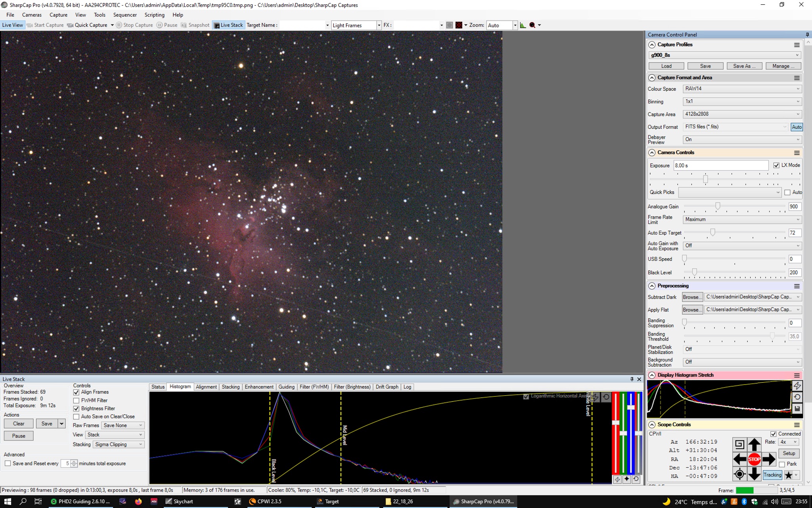This screenshot has height=508, width=812.
Task: Click the scope move down arrow
Action: click(754, 474)
